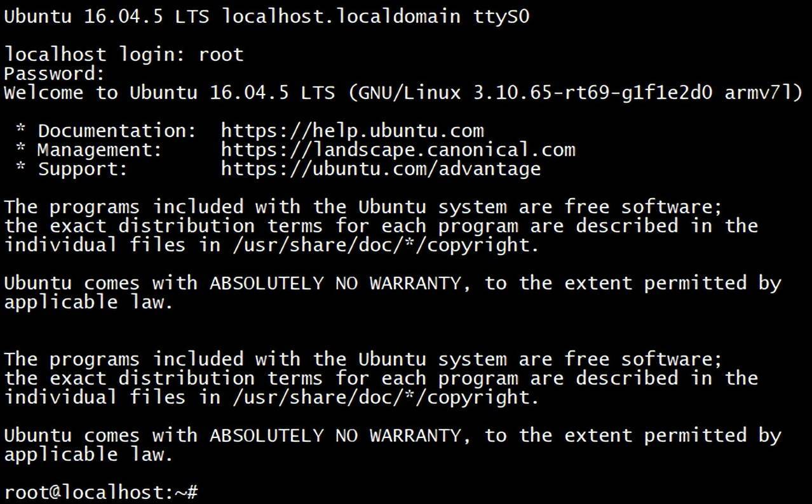Screen dimensions: 812x504
Task: Click the Support label
Action: point(83,169)
